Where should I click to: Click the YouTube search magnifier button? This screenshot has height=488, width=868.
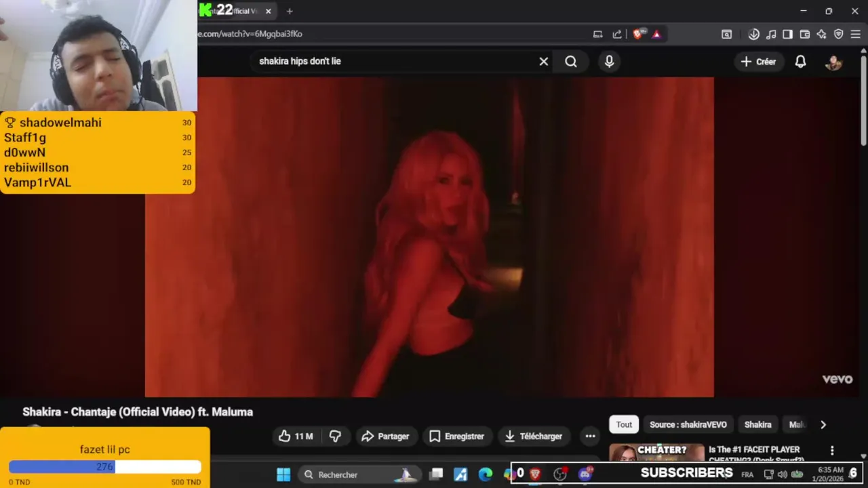coord(571,62)
